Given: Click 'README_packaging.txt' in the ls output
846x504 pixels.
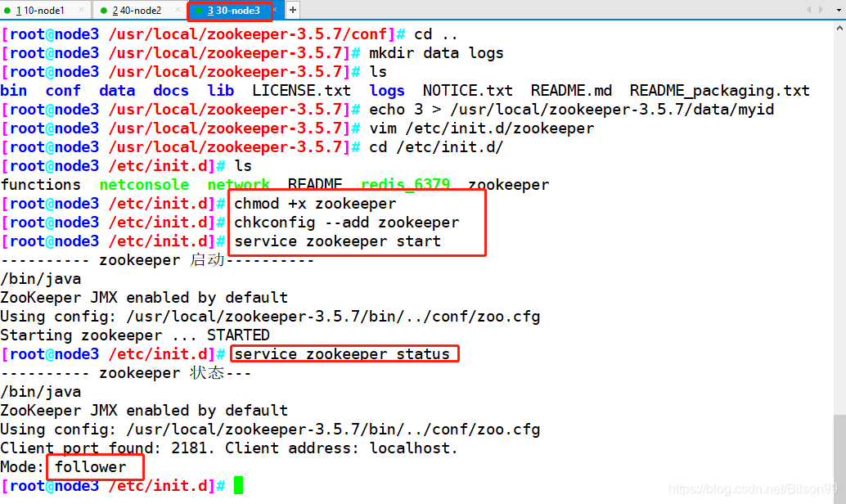Looking at the screenshot, I should [x=719, y=91].
